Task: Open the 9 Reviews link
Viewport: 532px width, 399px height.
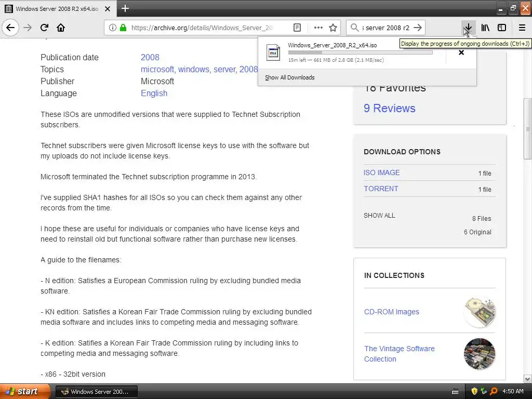Action: pyautogui.click(x=390, y=108)
